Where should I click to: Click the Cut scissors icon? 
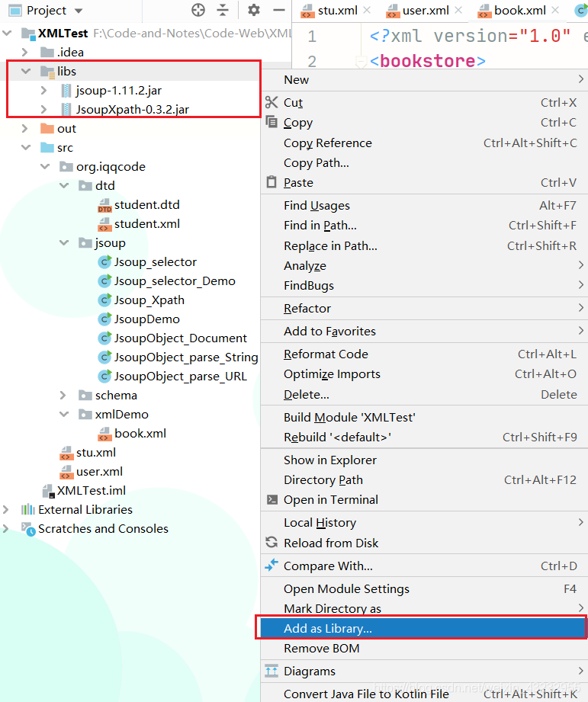click(x=272, y=102)
